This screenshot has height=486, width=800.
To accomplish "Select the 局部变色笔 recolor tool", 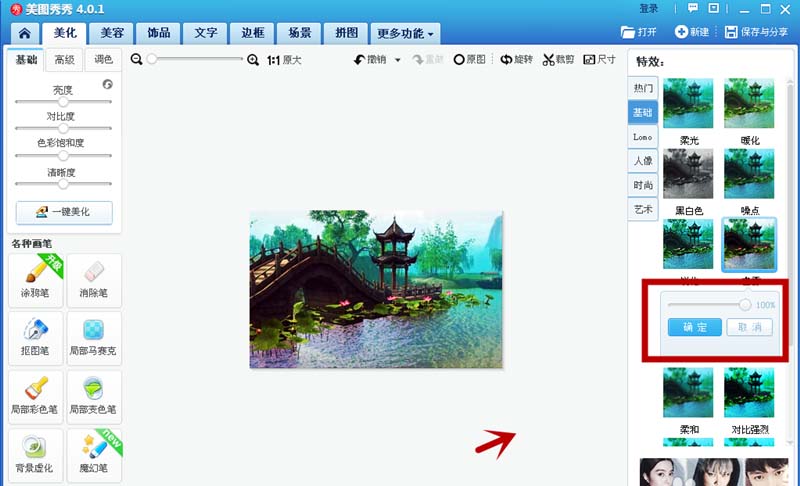I will coord(94,397).
